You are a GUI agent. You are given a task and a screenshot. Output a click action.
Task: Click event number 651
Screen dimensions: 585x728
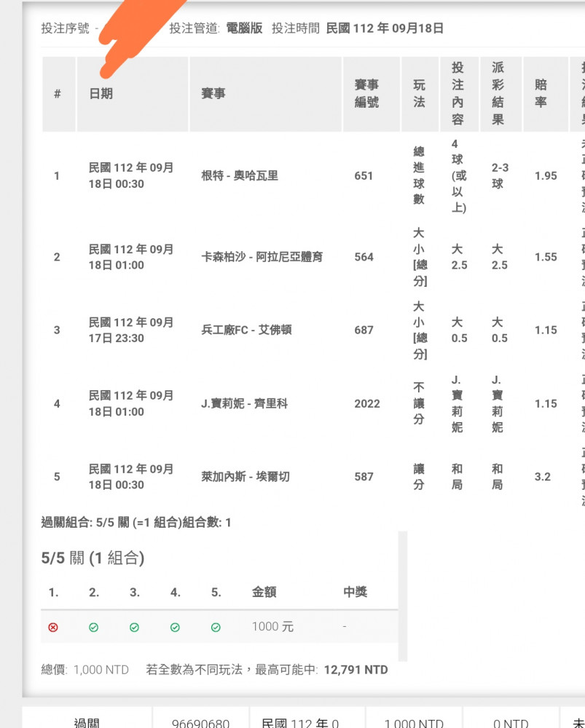click(364, 176)
